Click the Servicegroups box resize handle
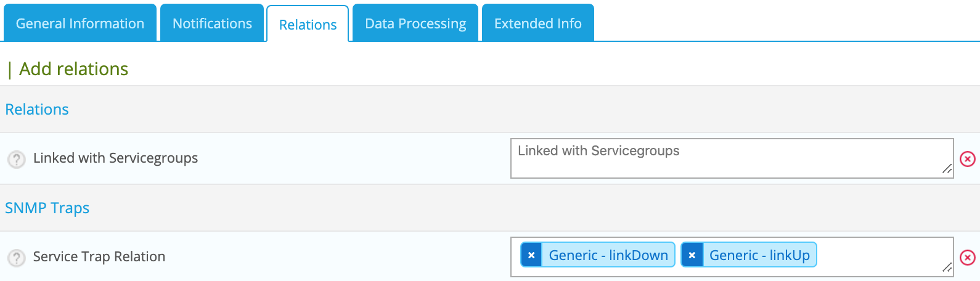The image size is (980, 281). coord(947,169)
